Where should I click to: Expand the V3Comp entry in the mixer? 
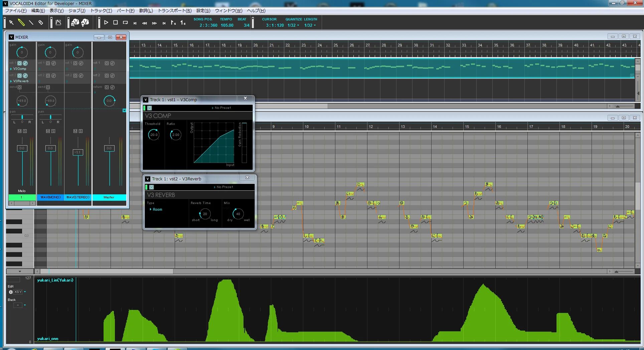click(x=11, y=69)
